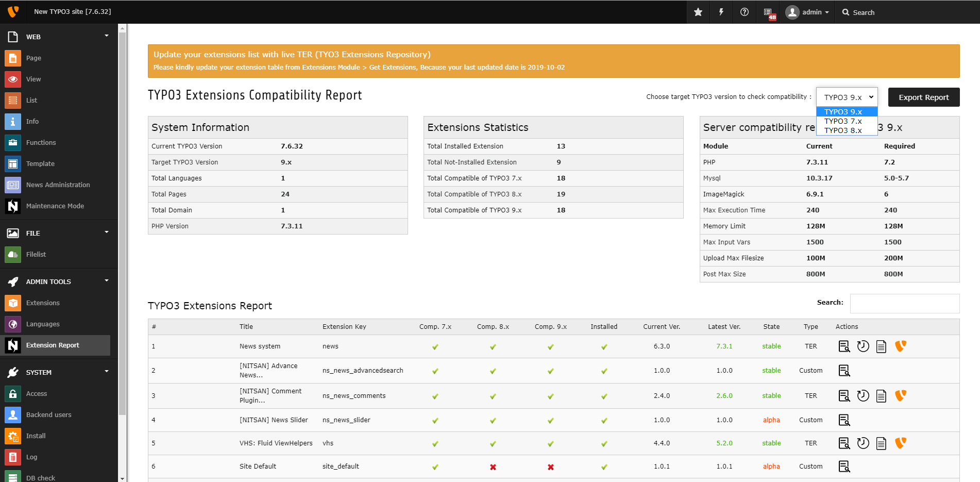Viewport: 980px width, 482px height.
Task: Open the target TYPO3 version dropdown
Action: [847, 97]
